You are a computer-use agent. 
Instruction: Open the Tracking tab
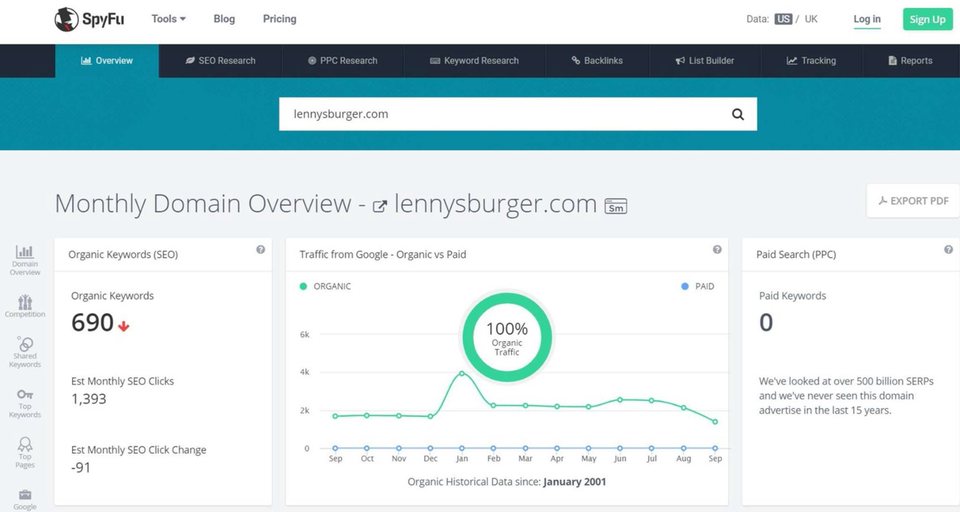coord(811,61)
